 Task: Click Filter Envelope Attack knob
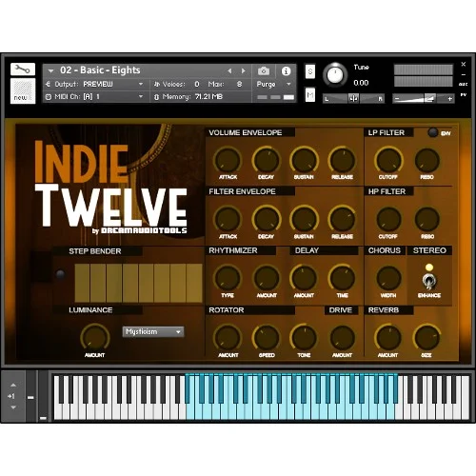tap(228, 219)
